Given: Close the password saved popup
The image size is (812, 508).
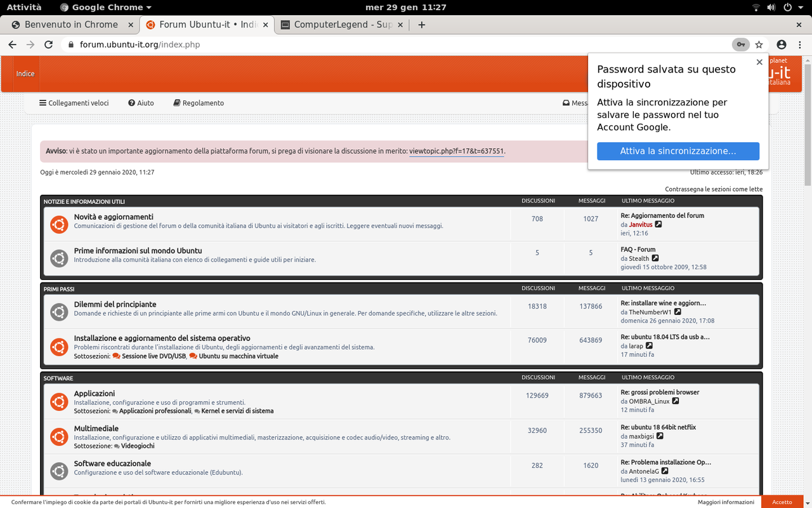Looking at the screenshot, I should click(759, 62).
